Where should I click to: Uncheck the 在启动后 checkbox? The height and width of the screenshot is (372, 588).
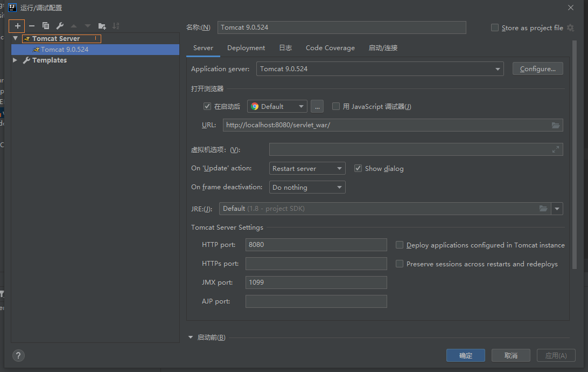click(x=207, y=106)
